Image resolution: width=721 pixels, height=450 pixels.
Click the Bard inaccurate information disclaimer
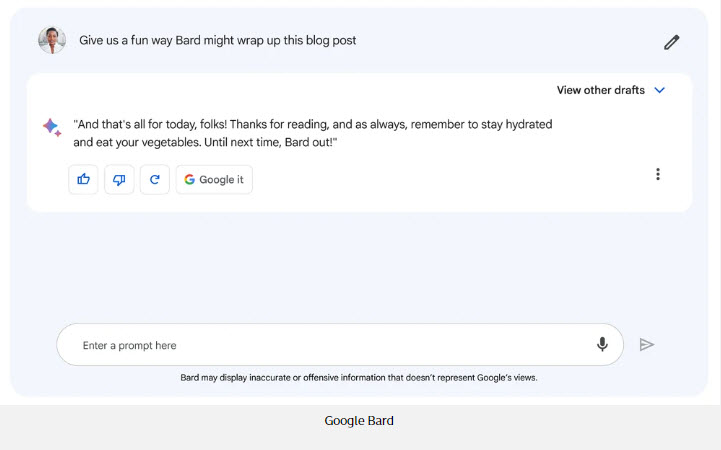tap(359, 378)
